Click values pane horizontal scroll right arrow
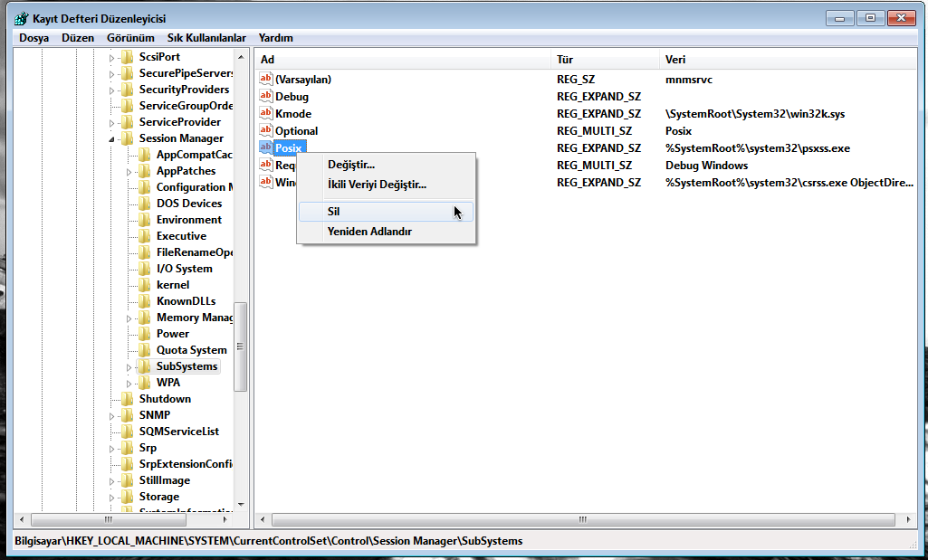The image size is (928, 560). [x=908, y=520]
